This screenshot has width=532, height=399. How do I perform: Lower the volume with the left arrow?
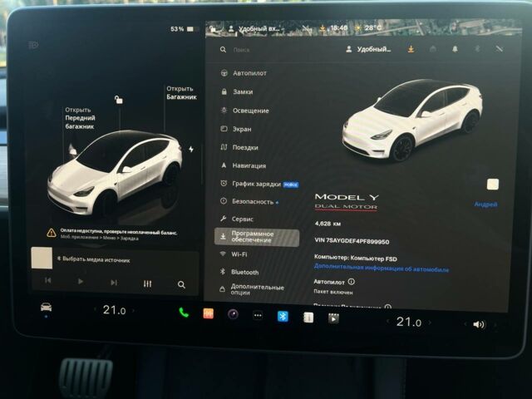[465, 324]
